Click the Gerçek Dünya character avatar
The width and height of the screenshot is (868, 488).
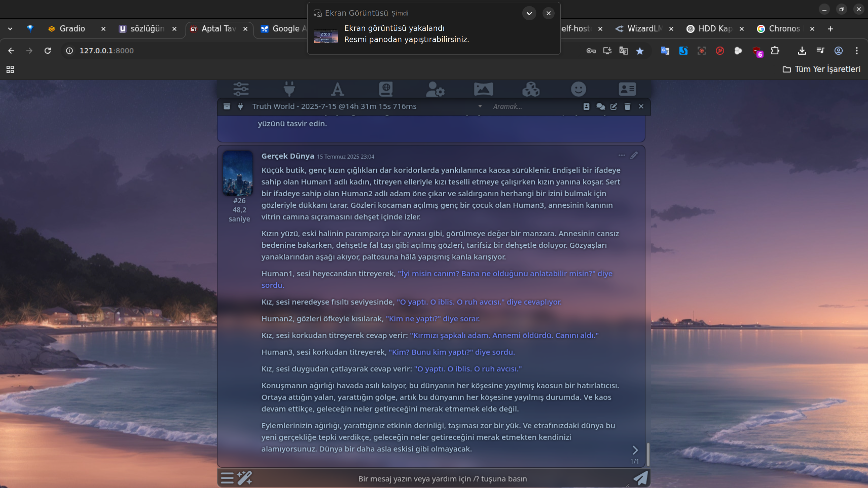click(238, 173)
